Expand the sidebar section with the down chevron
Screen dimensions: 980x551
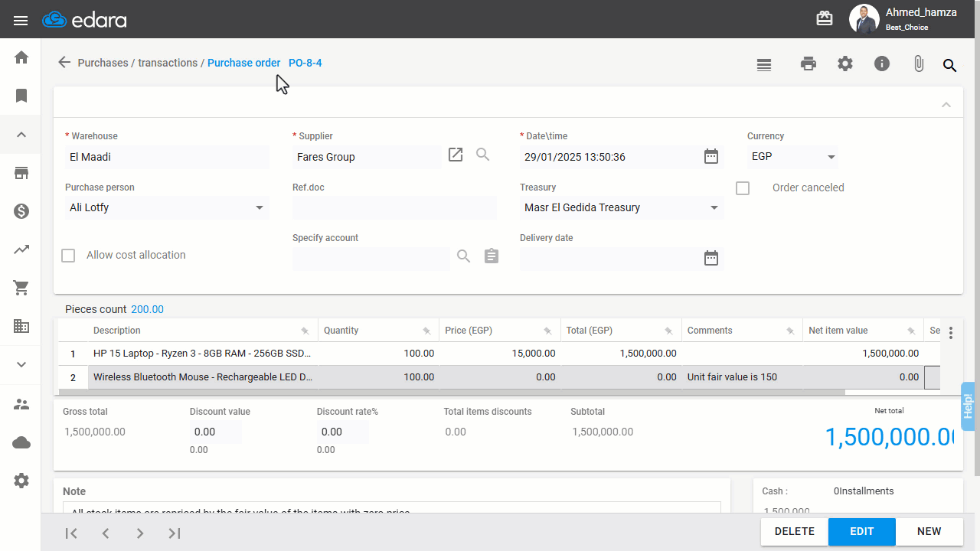(21, 365)
